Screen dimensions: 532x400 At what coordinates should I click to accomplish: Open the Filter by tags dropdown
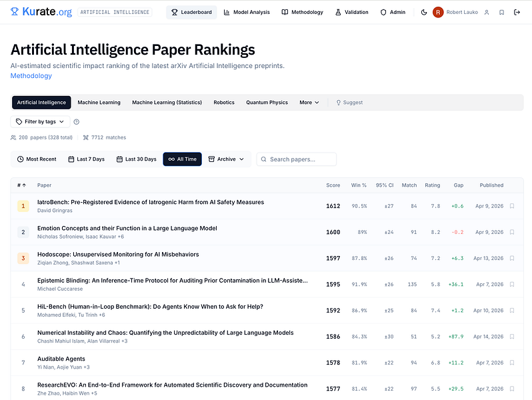click(41, 122)
